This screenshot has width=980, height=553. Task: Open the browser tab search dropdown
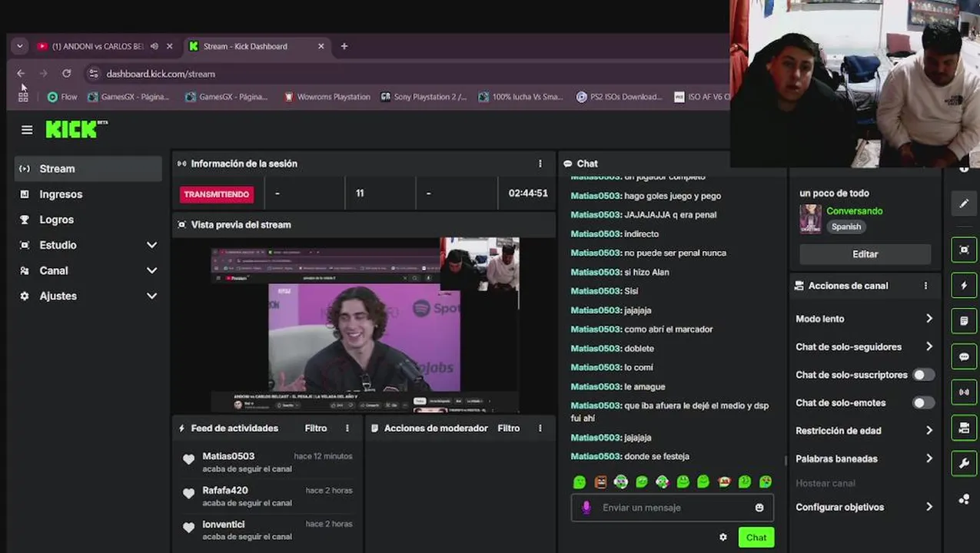(x=19, y=46)
